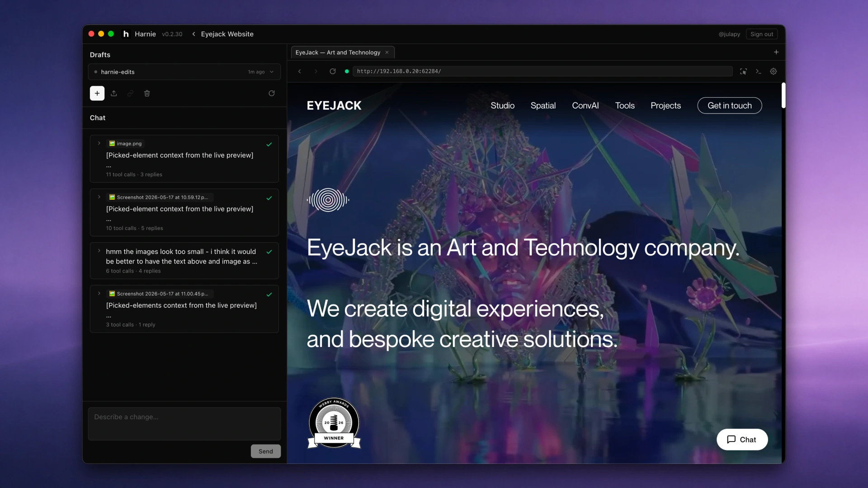Image resolution: width=868 pixels, height=488 pixels.
Task: Click the @julapy username
Action: tap(729, 34)
